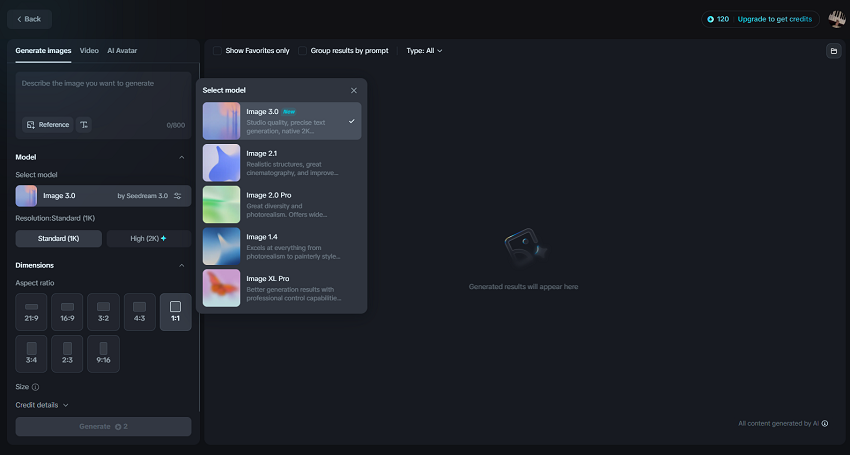Viewport: 850px width, 455px height.
Task: Click the credits coin icon showing 120
Action: pyautogui.click(x=711, y=19)
